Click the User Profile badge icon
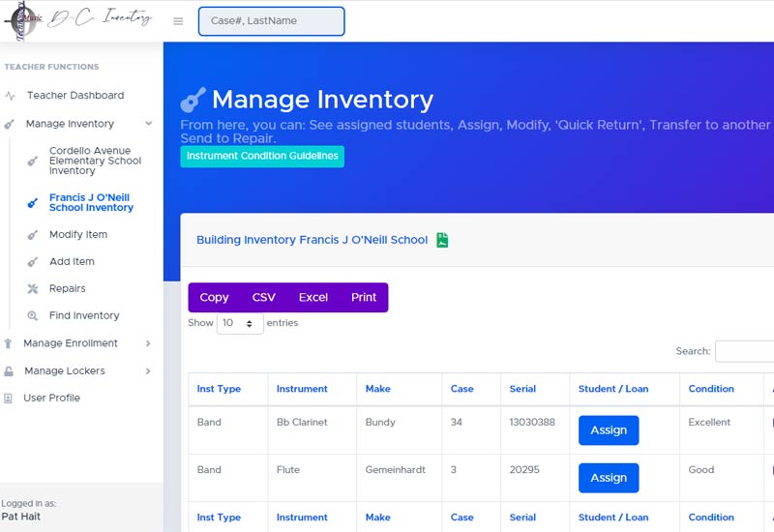Screen dimensions: 774x532 [8, 399]
